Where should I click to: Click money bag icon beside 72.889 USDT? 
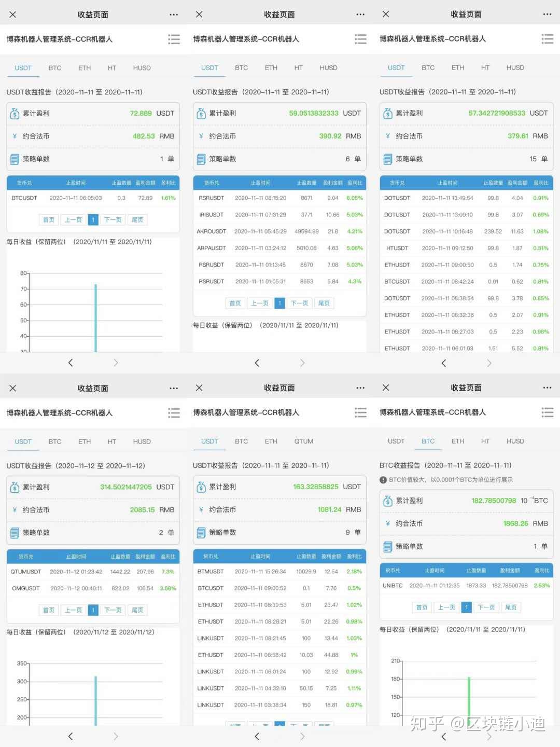(x=15, y=114)
